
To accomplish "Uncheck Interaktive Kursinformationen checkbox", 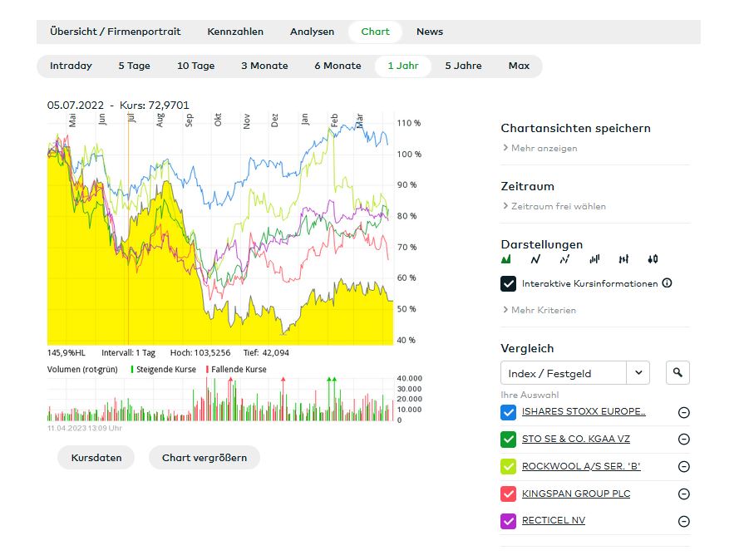I will tap(509, 284).
